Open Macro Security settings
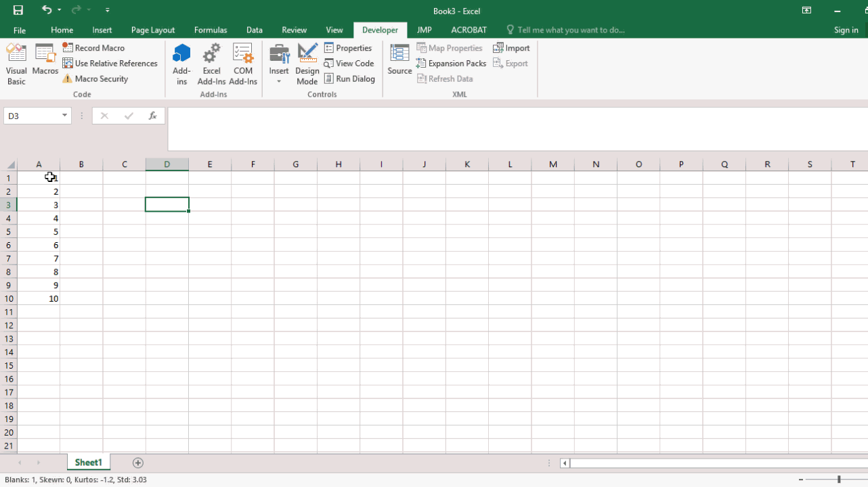Screen dimensions: 868x487 pos(95,78)
